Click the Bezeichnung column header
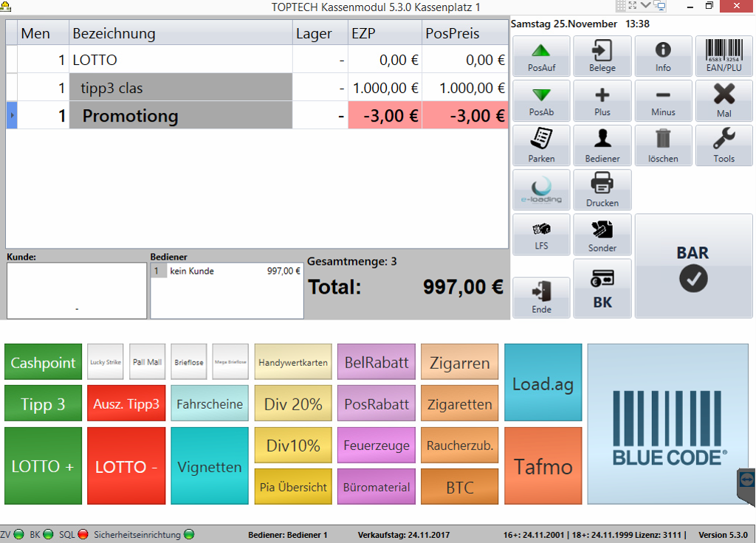This screenshot has height=543, width=756. pyautogui.click(x=181, y=33)
